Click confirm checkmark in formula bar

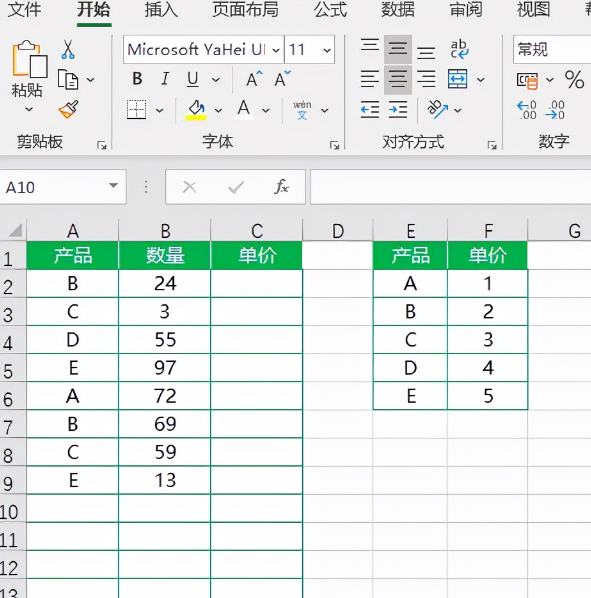point(236,187)
